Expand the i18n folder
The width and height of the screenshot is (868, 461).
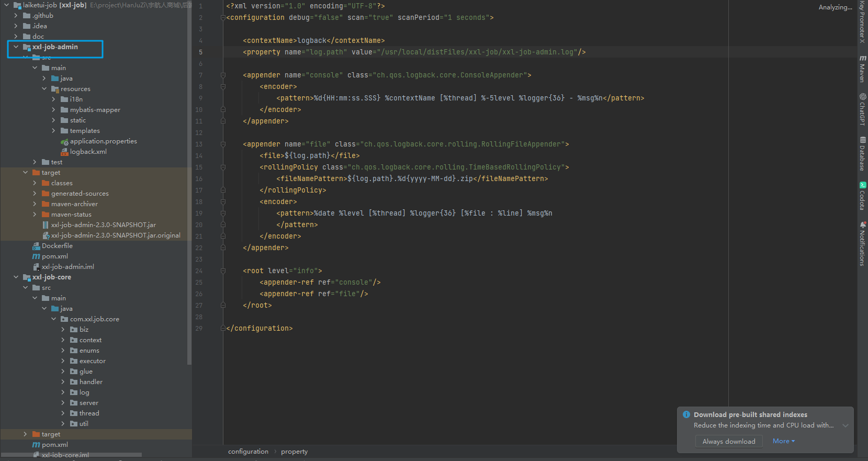[53, 99]
